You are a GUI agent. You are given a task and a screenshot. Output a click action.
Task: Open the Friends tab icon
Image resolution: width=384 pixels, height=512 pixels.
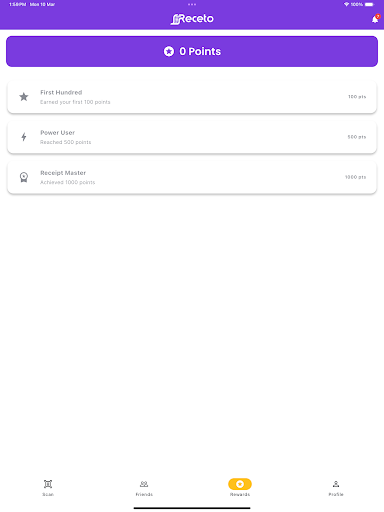click(x=144, y=484)
